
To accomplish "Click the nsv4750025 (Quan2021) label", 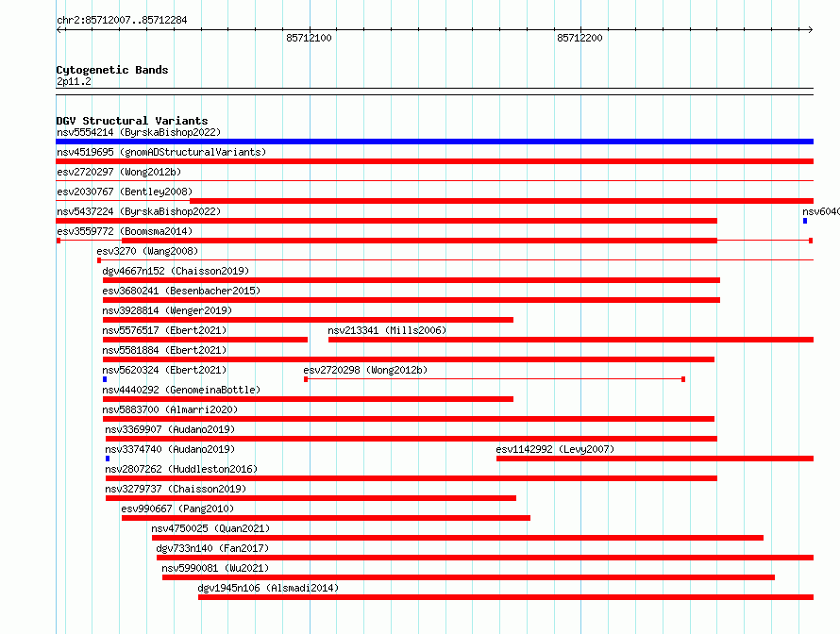I will click(x=210, y=528).
